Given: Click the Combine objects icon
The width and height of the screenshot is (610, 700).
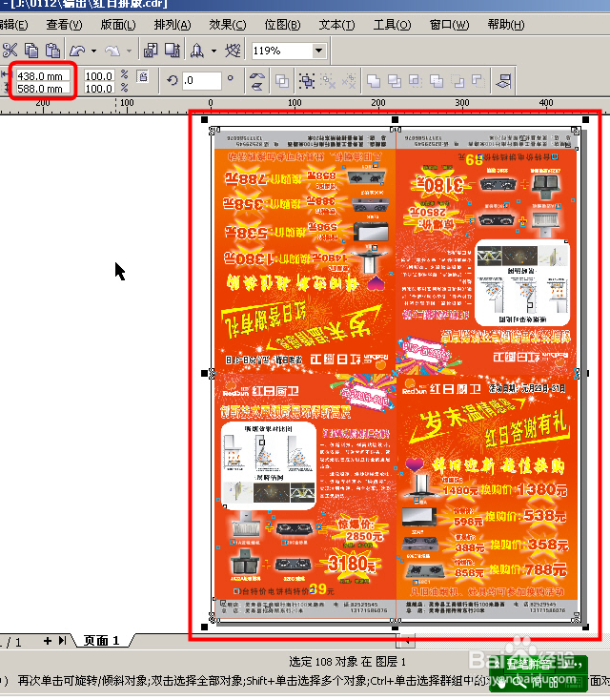Looking at the screenshot, I should (282, 81).
